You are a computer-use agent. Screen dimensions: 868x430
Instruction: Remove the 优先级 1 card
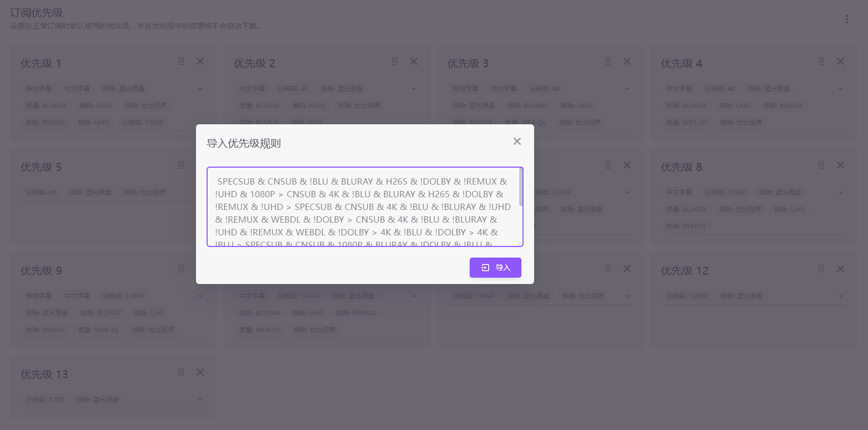[200, 62]
